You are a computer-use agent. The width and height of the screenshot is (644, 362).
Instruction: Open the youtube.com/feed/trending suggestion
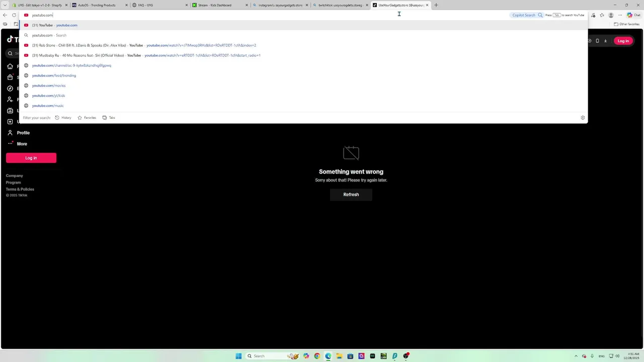coord(303,75)
